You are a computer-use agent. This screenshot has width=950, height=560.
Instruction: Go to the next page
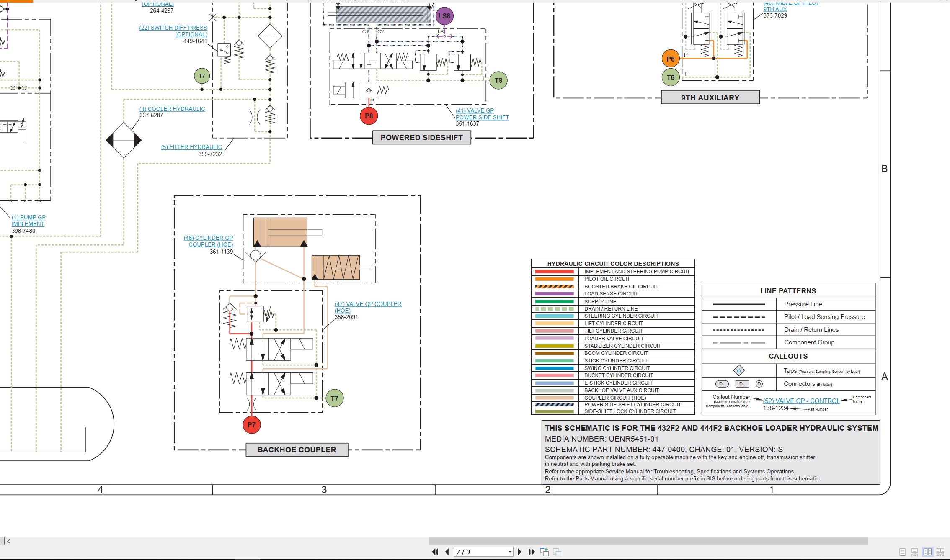coord(520,552)
